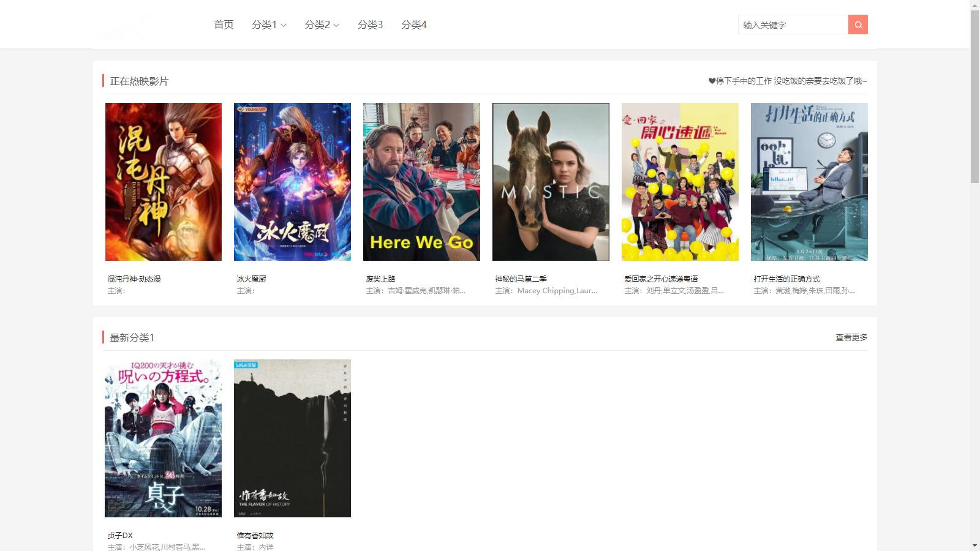This screenshot has width=980, height=551.
Task: Open the 分类3 menu item
Action: tap(370, 24)
